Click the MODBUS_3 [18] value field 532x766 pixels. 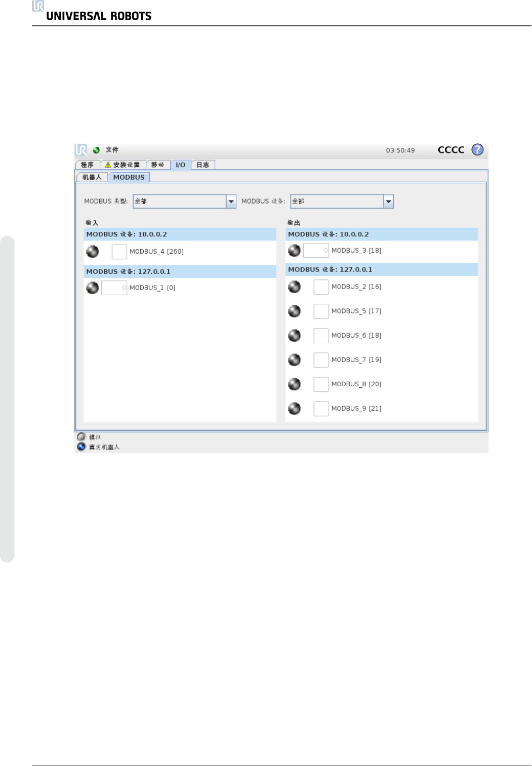point(316,251)
